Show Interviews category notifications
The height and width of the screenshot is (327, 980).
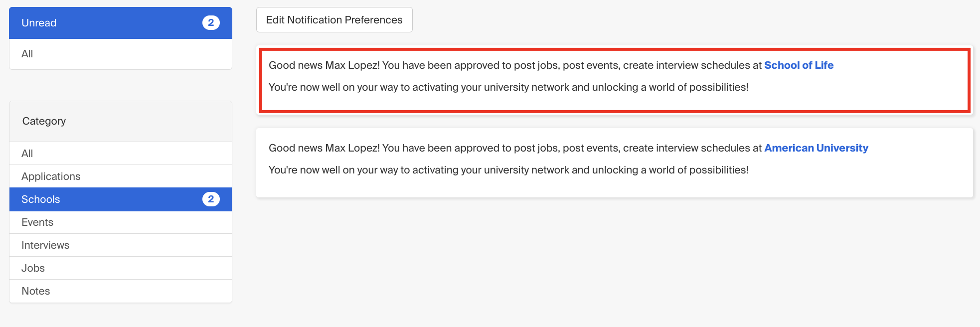pos(121,245)
